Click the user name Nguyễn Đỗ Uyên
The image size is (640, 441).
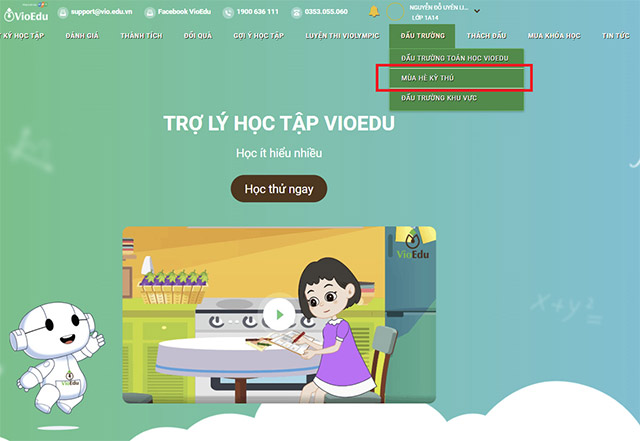tap(439, 7)
